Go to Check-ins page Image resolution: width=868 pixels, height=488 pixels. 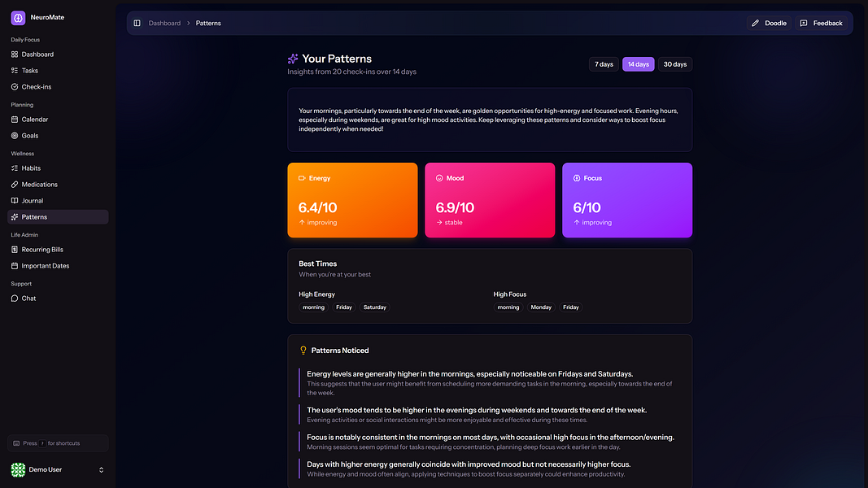[x=58, y=87]
